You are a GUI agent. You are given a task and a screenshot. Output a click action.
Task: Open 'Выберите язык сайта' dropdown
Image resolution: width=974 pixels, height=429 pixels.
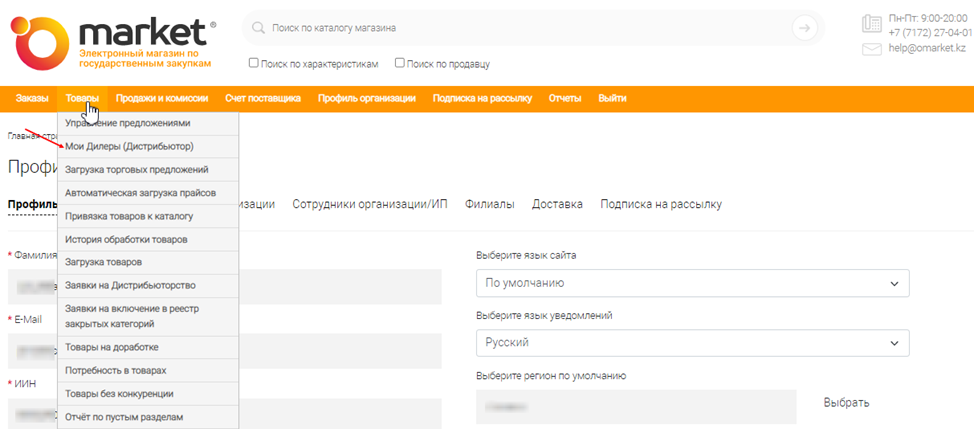point(693,283)
